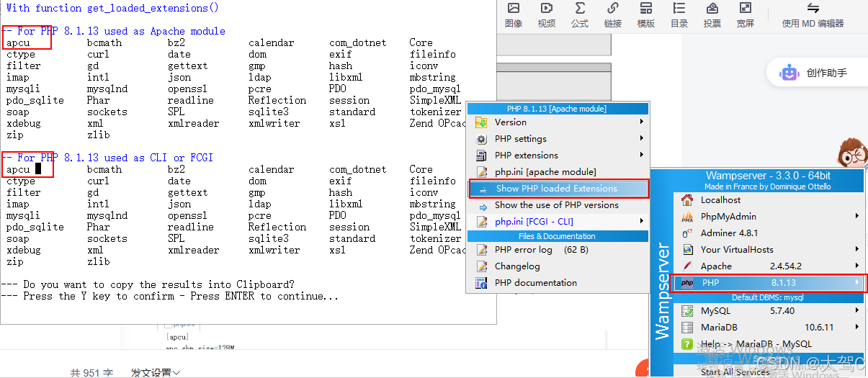Viewport: 868px width, 378px height.
Task: Click 'Phar' under Apache module list
Action: (x=99, y=100)
